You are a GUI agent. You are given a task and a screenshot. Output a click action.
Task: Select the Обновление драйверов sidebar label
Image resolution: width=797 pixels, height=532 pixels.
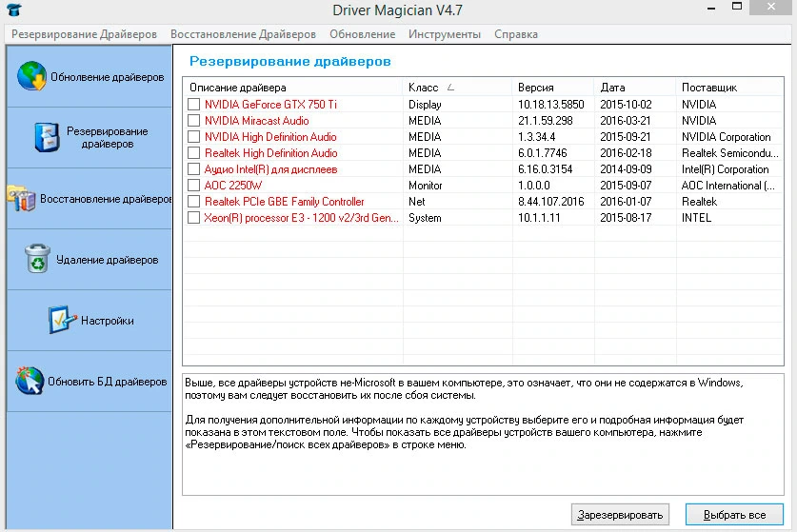pyautogui.click(x=108, y=77)
